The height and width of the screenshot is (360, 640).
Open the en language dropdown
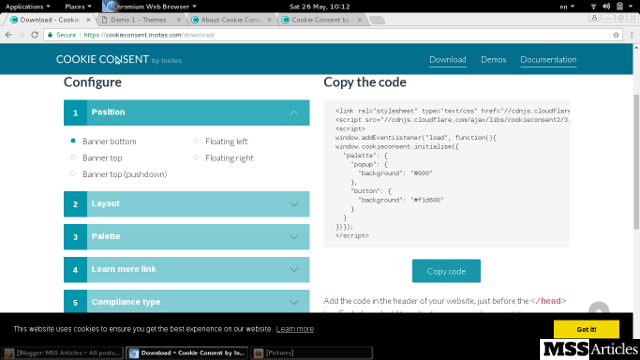click(567, 6)
